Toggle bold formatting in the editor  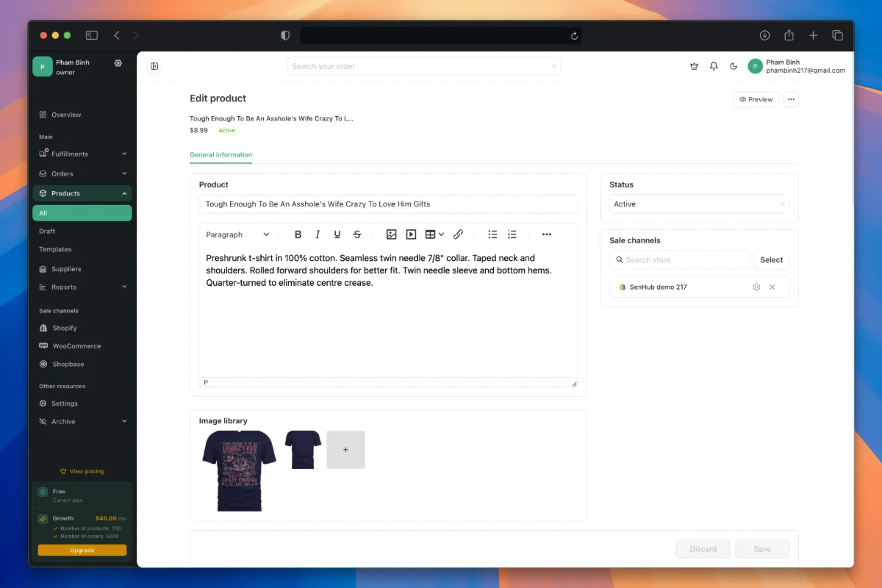click(298, 234)
